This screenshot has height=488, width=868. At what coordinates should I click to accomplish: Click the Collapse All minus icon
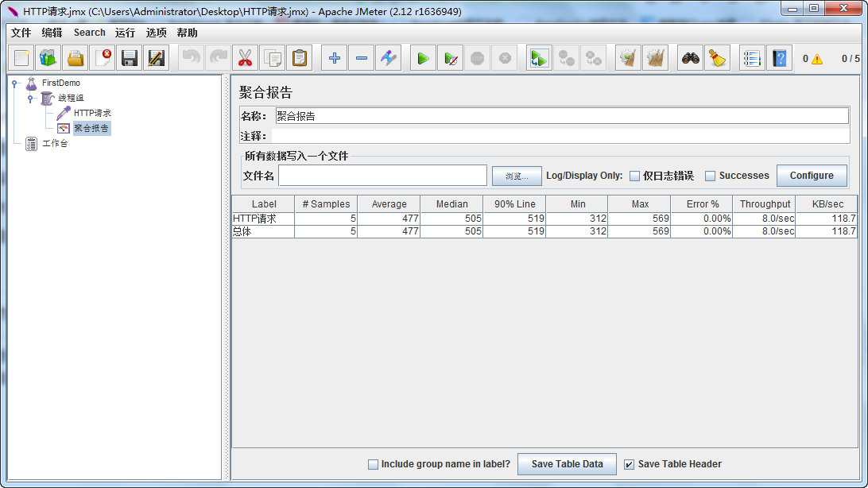362,58
